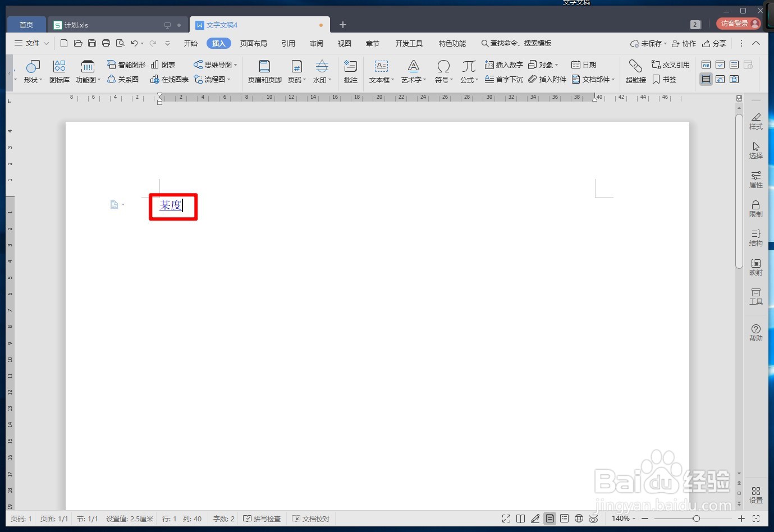
Task: Open the 限制 restrict editing panel
Action: (x=756, y=209)
